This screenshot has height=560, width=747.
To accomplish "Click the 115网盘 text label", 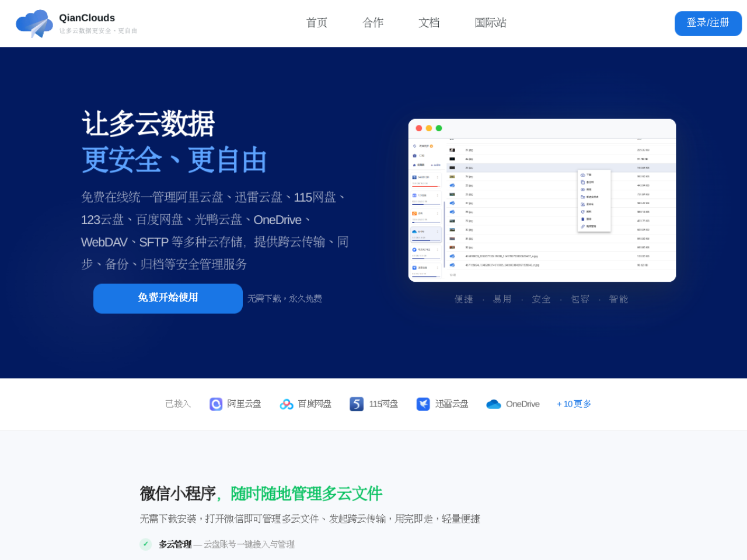I will [x=383, y=404].
